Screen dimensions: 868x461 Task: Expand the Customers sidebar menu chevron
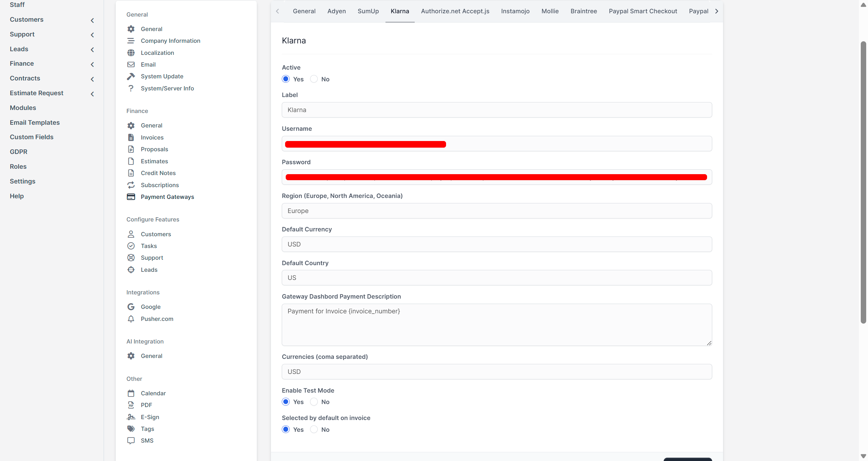click(x=92, y=20)
